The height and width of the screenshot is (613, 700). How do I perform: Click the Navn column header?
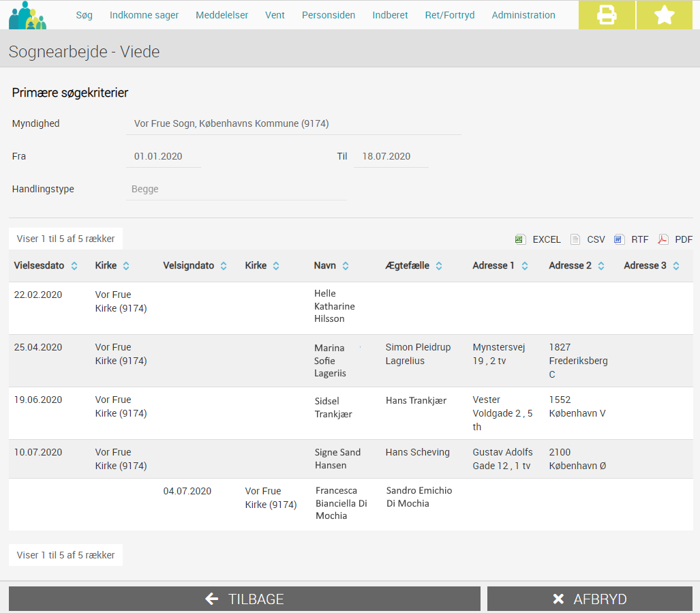click(324, 266)
